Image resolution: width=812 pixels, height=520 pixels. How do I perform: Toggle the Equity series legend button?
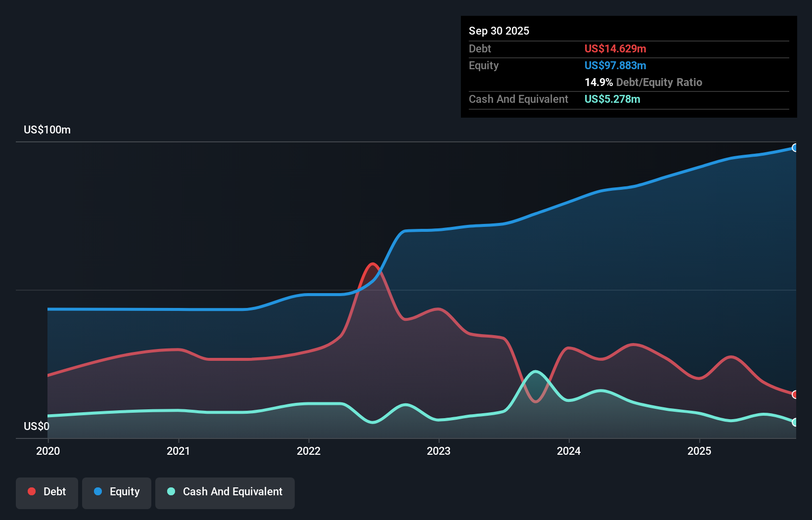117,493
